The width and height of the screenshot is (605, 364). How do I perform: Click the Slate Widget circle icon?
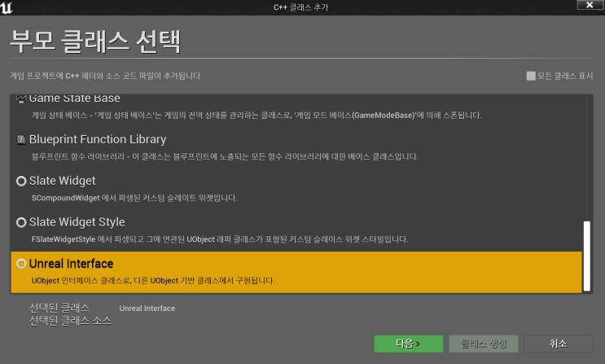(x=21, y=181)
